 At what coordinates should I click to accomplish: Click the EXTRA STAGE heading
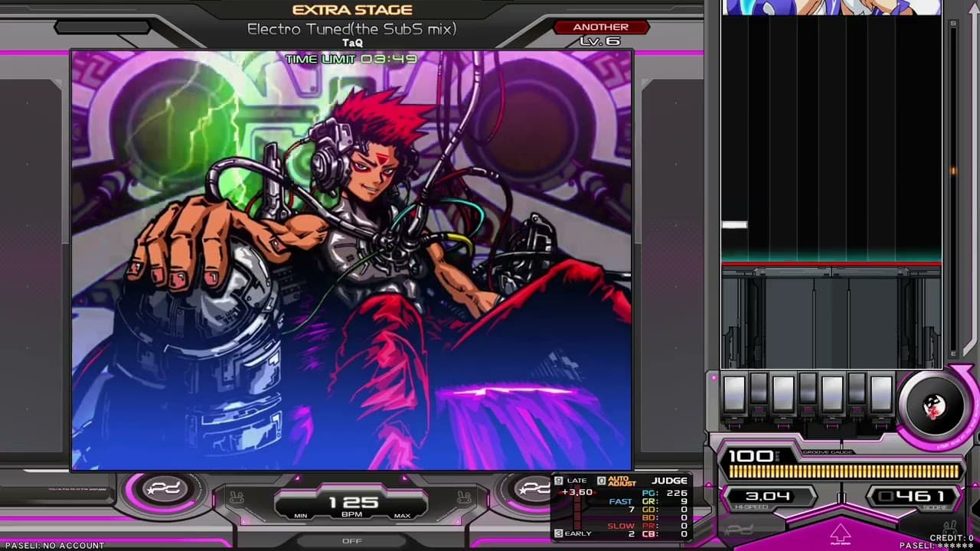[x=352, y=10]
